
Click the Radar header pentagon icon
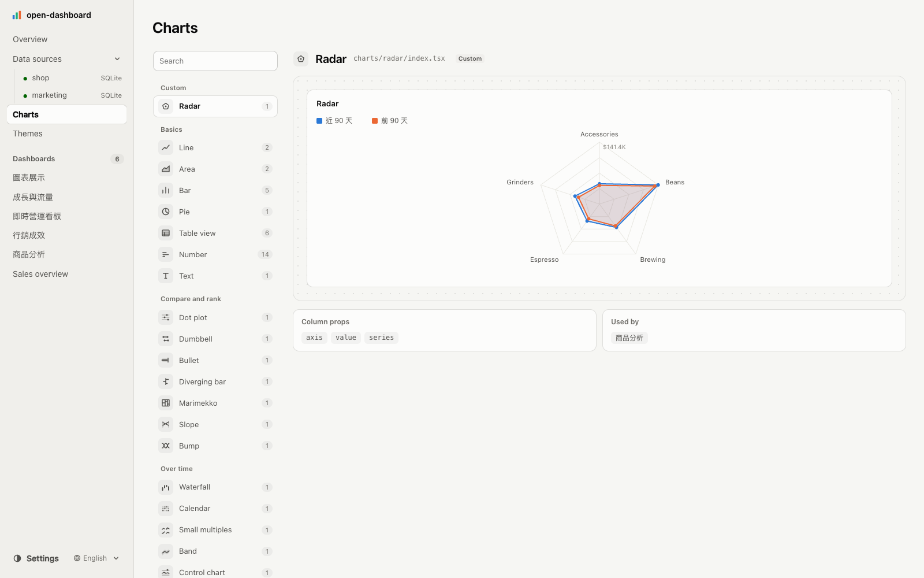301,59
